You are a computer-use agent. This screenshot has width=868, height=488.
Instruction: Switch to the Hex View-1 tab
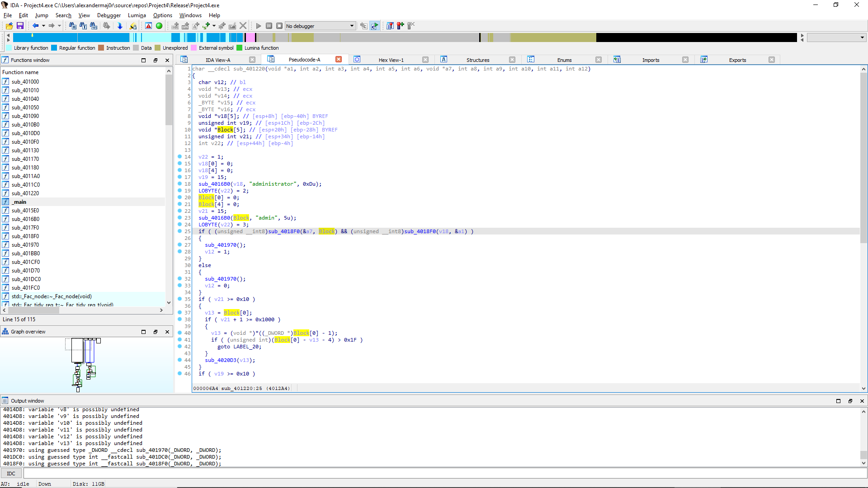(391, 60)
